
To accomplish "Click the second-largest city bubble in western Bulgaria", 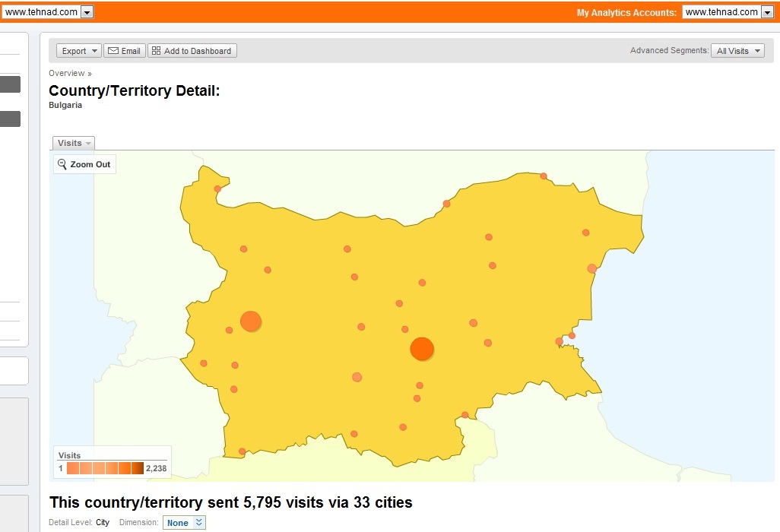I will click(251, 321).
